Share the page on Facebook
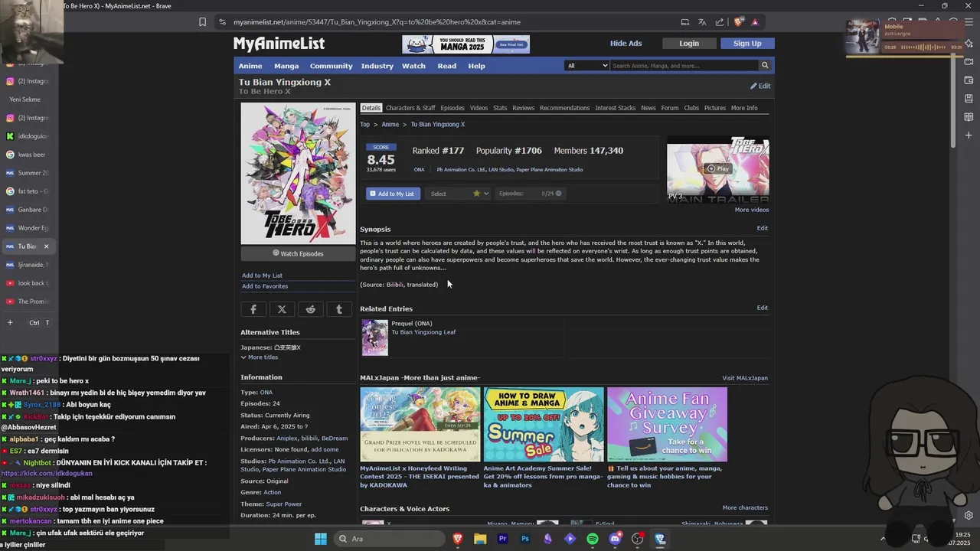 (x=253, y=309)
